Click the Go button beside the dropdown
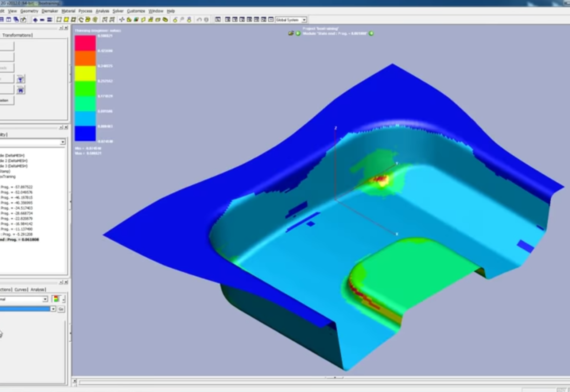570x392 pixels. 61,309
